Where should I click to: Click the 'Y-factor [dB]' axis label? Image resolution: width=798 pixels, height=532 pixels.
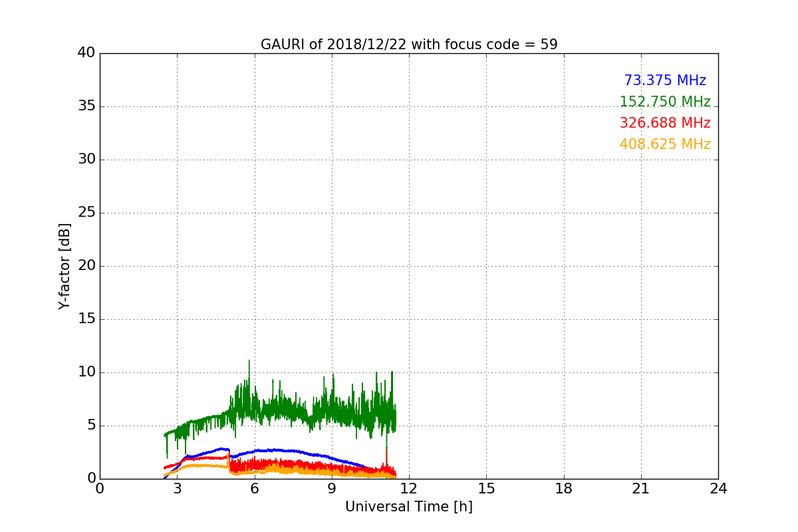pos(65,266)
